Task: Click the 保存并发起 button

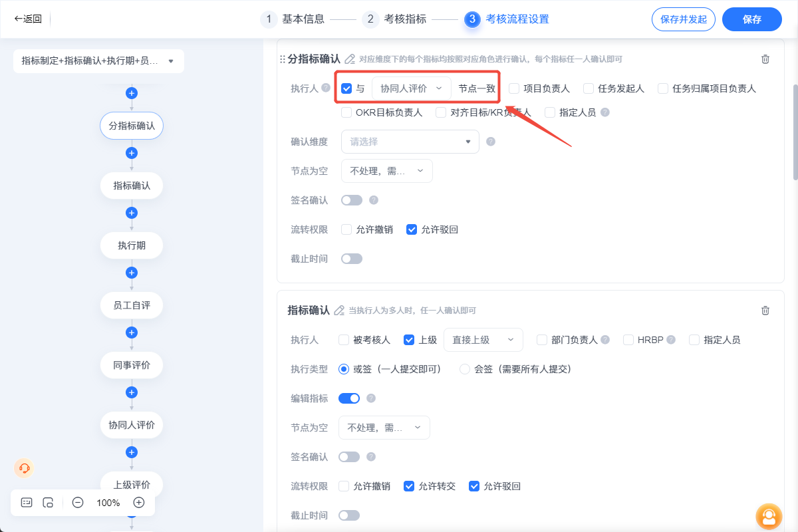Action: pos(684,19)
